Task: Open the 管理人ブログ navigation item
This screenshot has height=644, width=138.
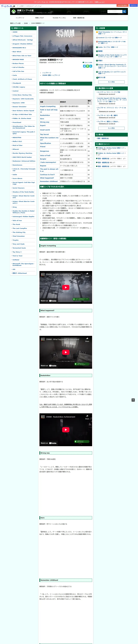Action: [39, 18]
